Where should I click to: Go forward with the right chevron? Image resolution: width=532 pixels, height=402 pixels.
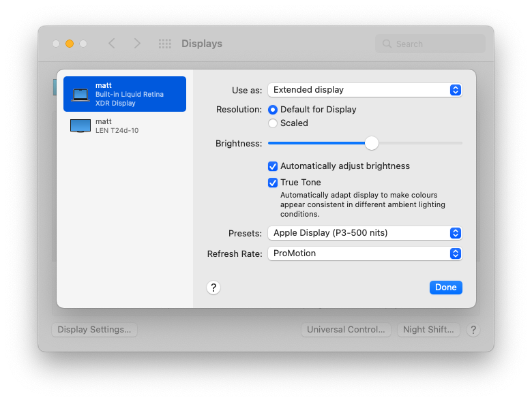pyautogui.click(x=136, y=44)
